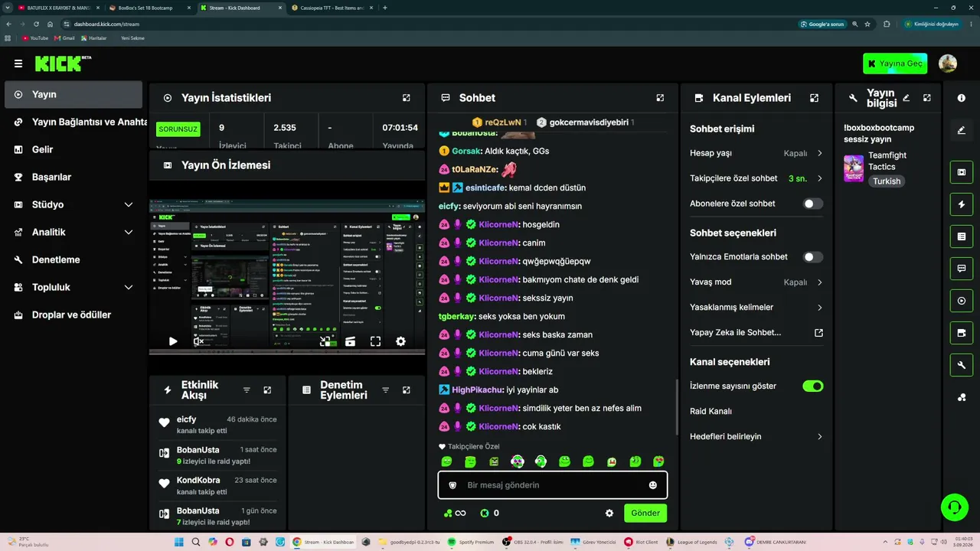Screen dimensions: 980x551
Task: Open stream preview settings gear
Action: tap(400, 341)
